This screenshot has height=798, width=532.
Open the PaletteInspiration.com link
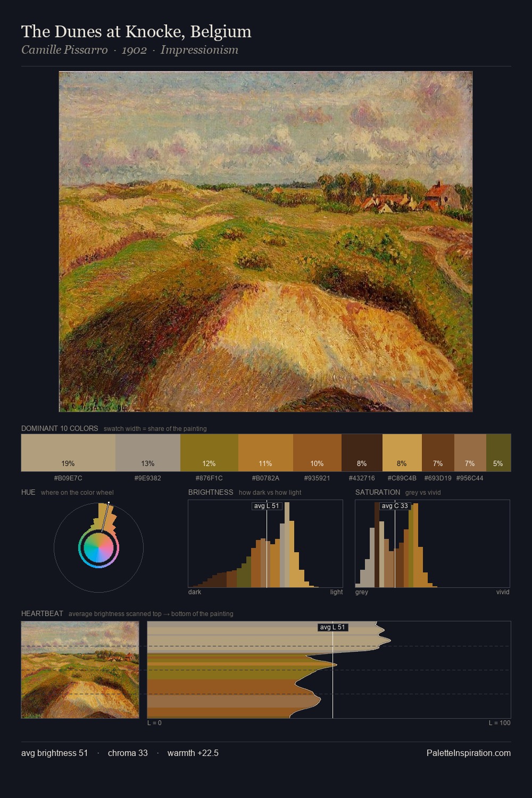click(469, 753)
